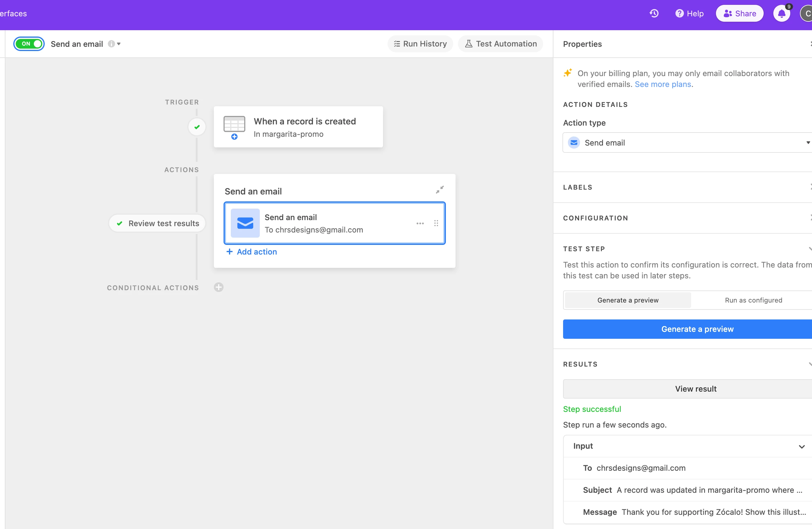
Task: Click the blue envelope action icon
Action: point(245,223)
